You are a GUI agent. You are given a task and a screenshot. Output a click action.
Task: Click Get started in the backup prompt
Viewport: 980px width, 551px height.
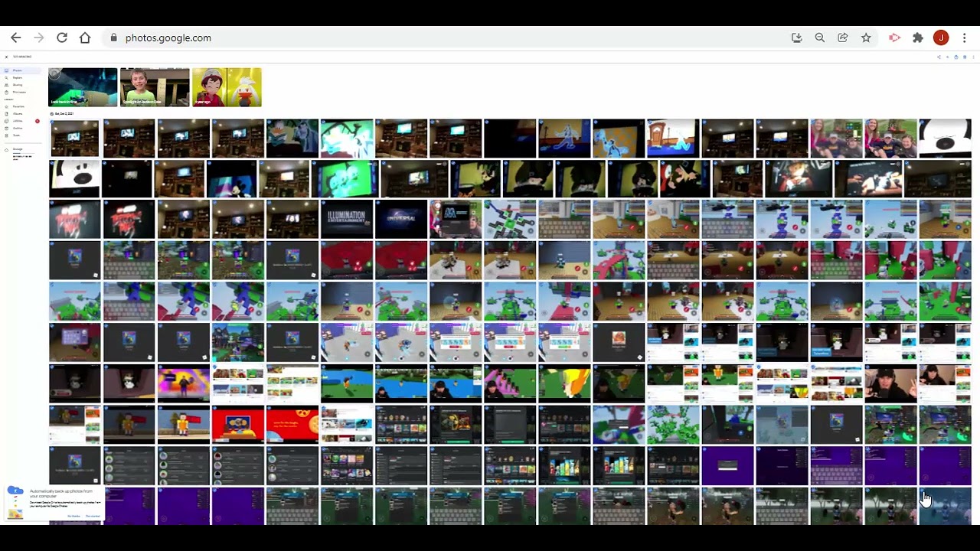(93, 517)
